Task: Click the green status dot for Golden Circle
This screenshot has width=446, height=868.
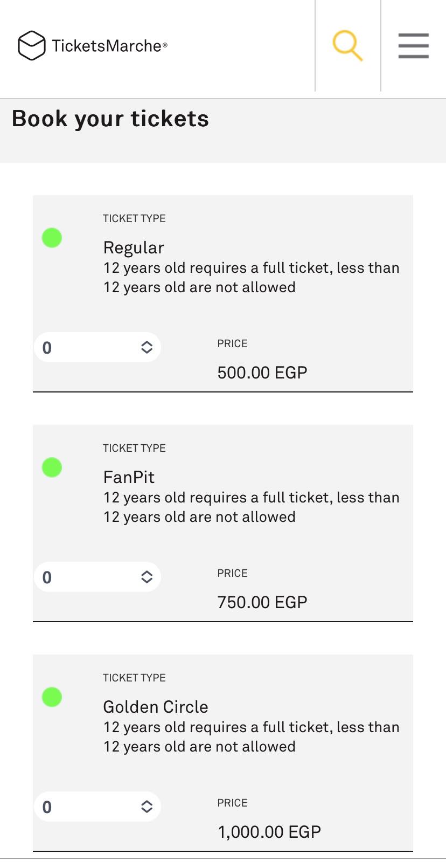Action: (52, 697)
